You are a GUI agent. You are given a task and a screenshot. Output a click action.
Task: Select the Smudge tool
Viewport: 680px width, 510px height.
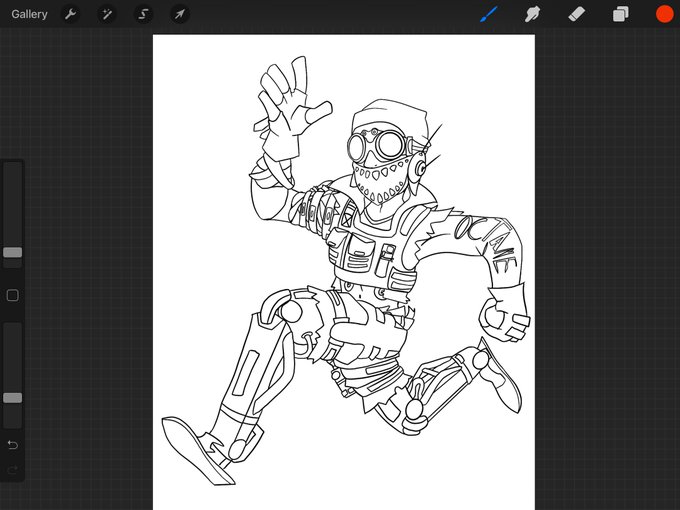(x=533, y=14)
